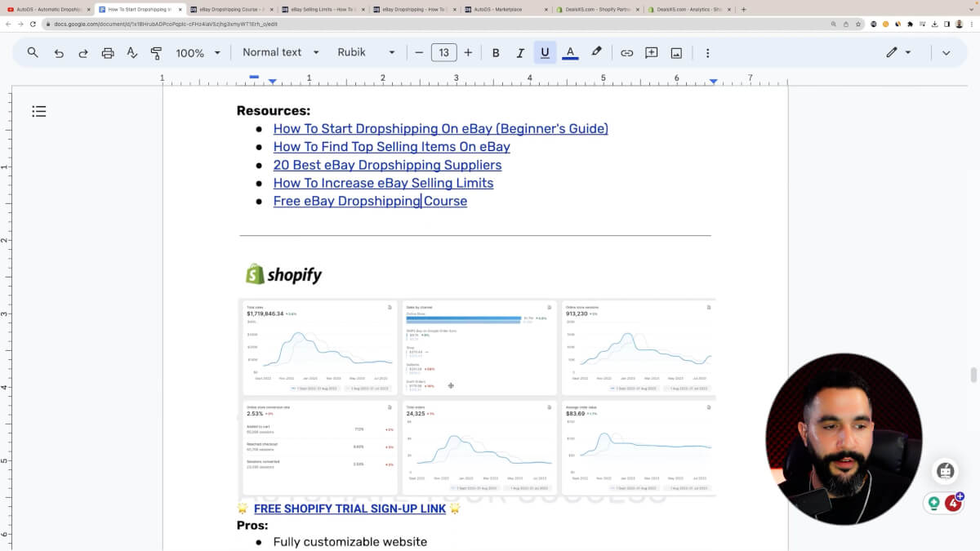Decrease font size with minus button
Viewport: 980px width, 551px height.
[419, 52]
